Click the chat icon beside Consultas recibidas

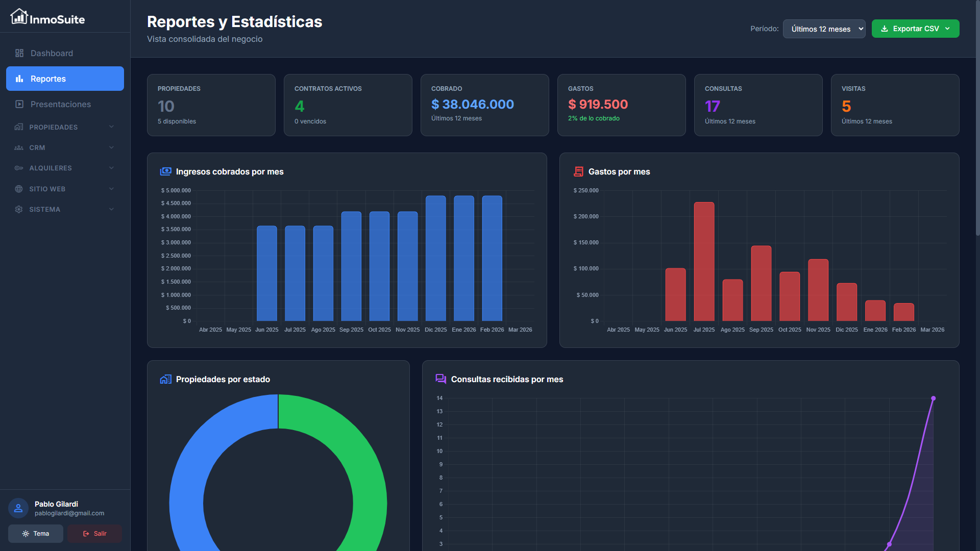(440, 379)
